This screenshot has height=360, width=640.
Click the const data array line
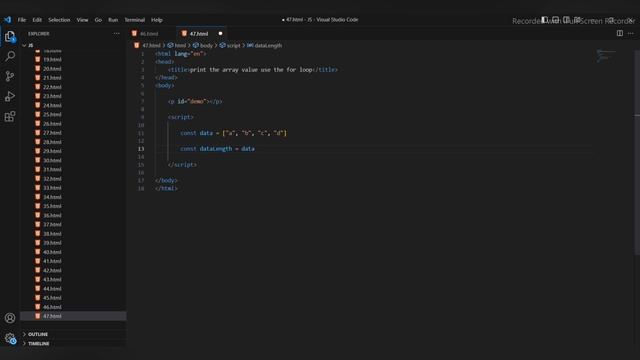point(233,133)
